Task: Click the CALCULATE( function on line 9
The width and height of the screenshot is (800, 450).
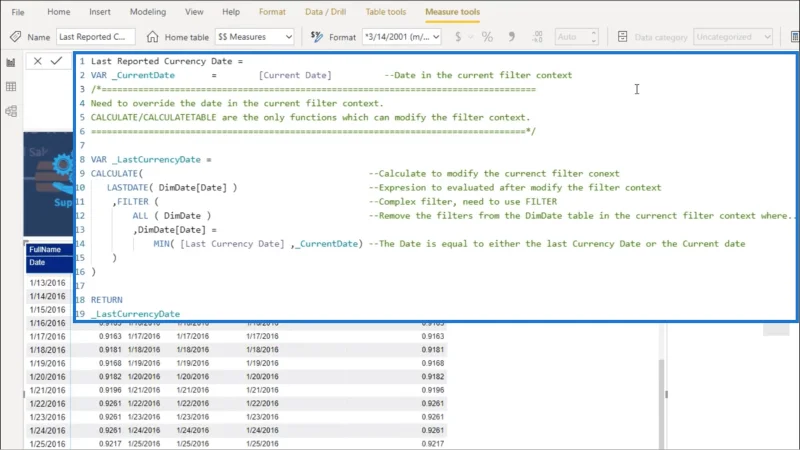Action: click(117, 173)
